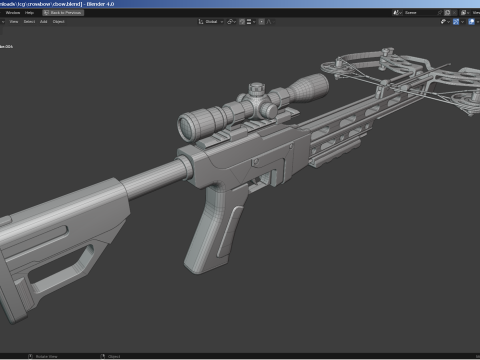Open the scene browse dropdown icon

click(398, 13)
